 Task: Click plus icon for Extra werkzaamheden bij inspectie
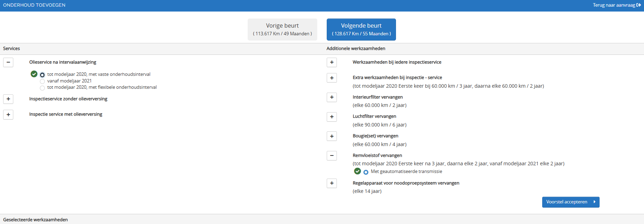pyautogui.click(x=332, y=78)
